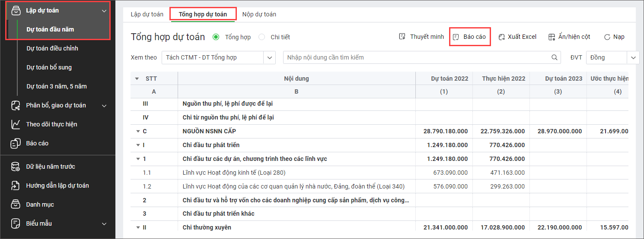This screenshot has height=239, width=644.
Task: Expand the Phân bổ, giao dự toán menu
Action: click(104, 105)
